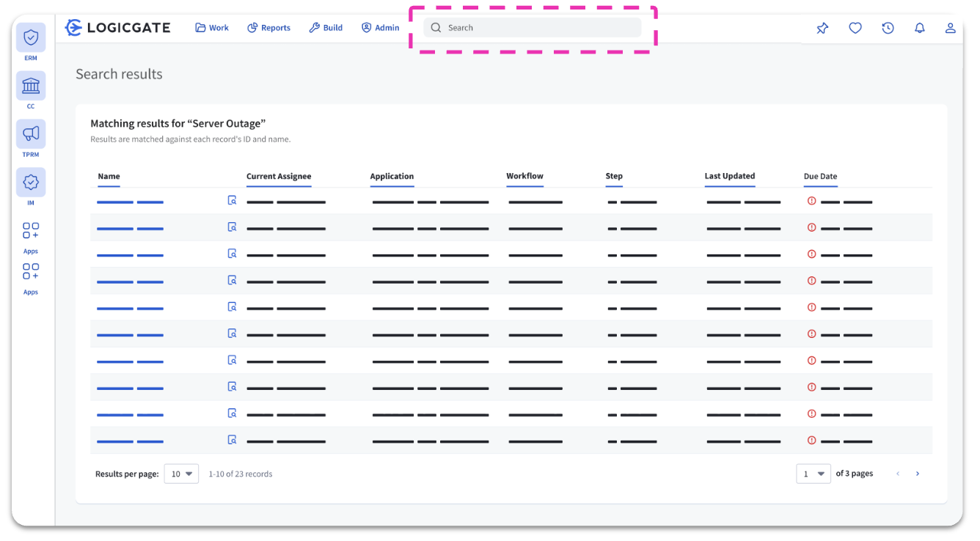The height and width of the screenshot is (541, 980).
Task: Open the page number dropdown
Action: [813, 474]
